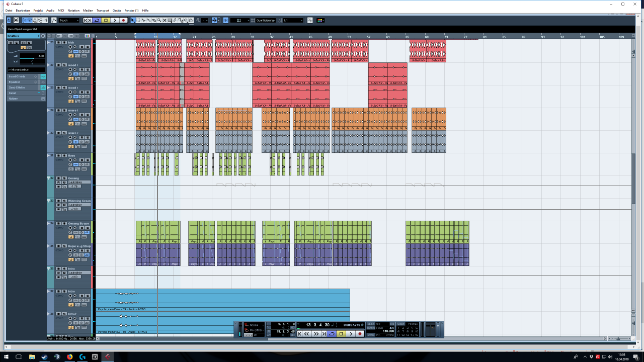
Task: Solo the snare l track
Action: tap(64, 110)
